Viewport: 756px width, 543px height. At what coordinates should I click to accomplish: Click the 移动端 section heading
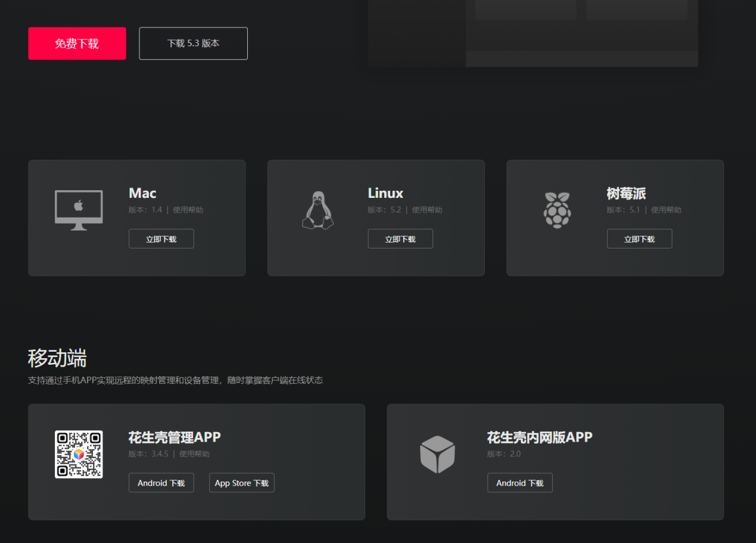[x=57, y=358]
